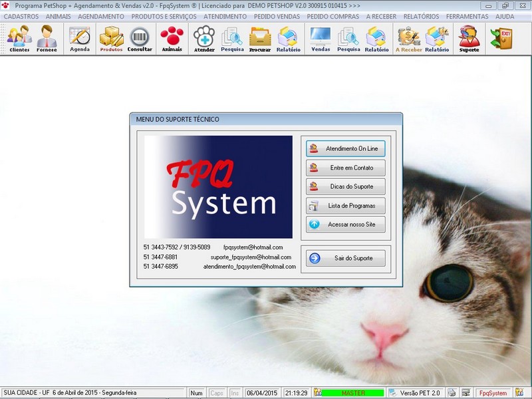Open the Fornece suppliers icon
532x399 pixels.
tap(47, 39)
